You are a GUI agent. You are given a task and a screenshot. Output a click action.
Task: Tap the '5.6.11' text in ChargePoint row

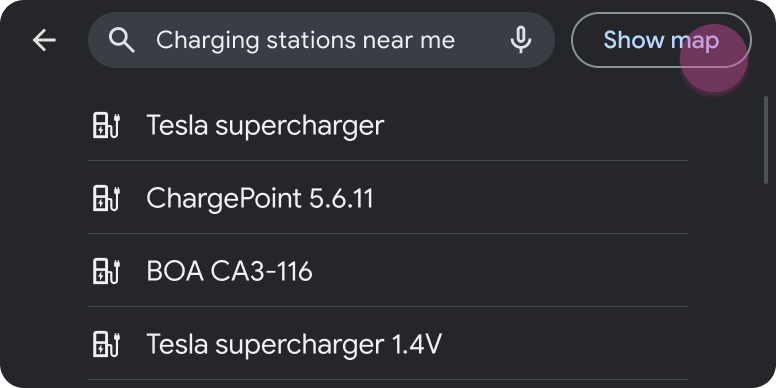click(341, 198)
